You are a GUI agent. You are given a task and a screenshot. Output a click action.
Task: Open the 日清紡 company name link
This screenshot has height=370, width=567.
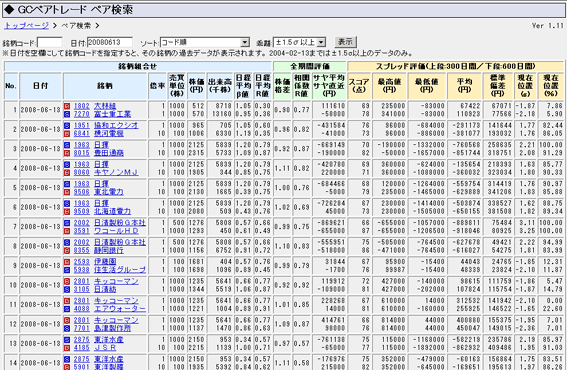coord(105,289)
